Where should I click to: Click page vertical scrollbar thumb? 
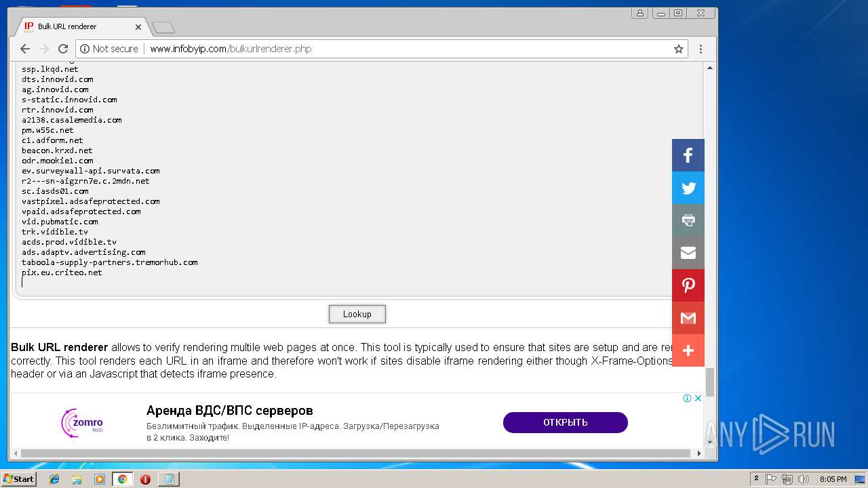(x=710, y=382)
